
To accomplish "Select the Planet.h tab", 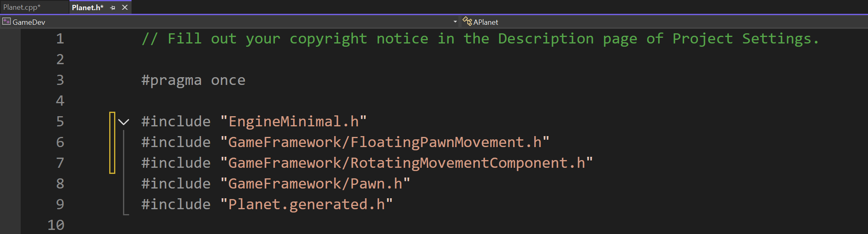I will coord(87,7).
